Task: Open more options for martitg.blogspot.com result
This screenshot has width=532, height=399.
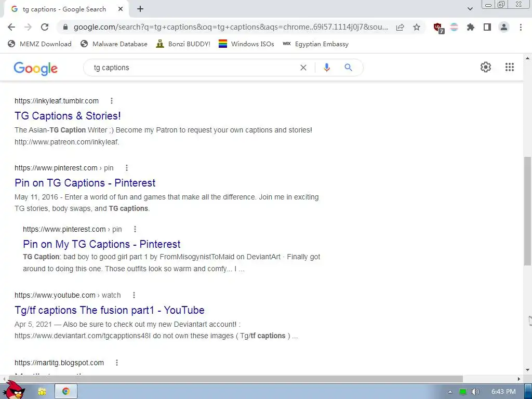Action: (117, 363)
